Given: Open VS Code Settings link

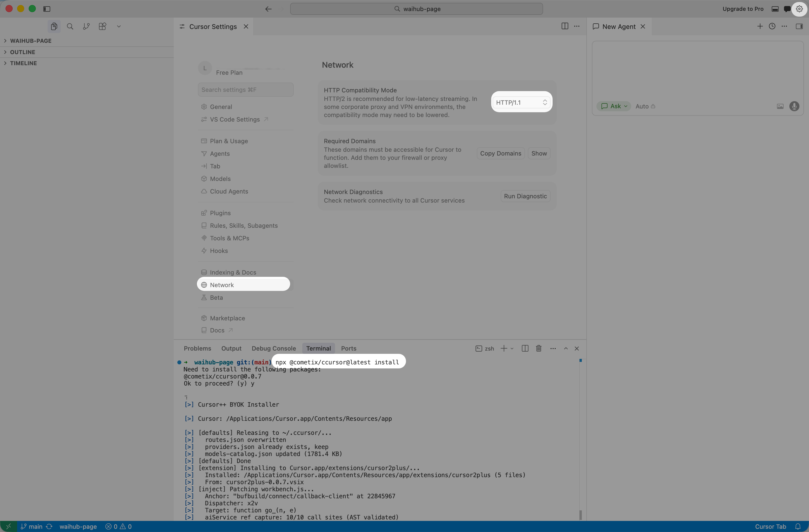Looking at the screenshot, I should (x=245, y=119).
